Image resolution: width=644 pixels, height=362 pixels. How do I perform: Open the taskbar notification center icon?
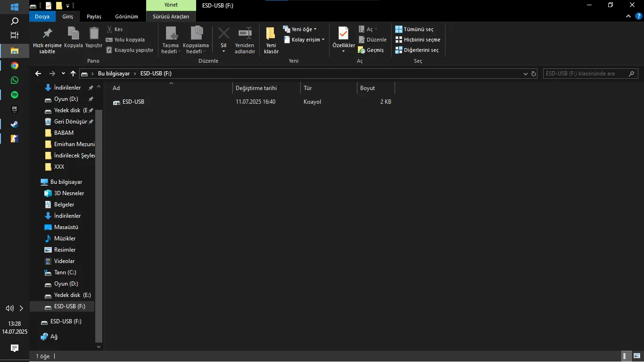[x=15, y=348]
